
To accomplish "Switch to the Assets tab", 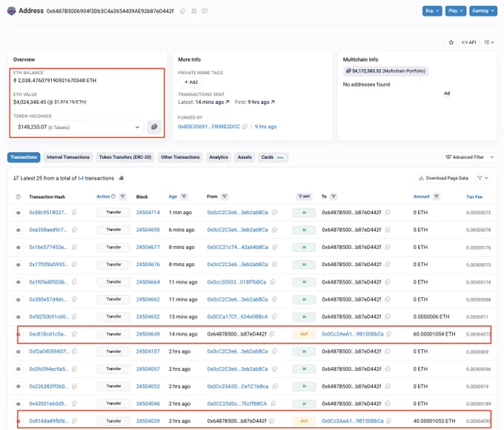I will (x=245, y=157).
